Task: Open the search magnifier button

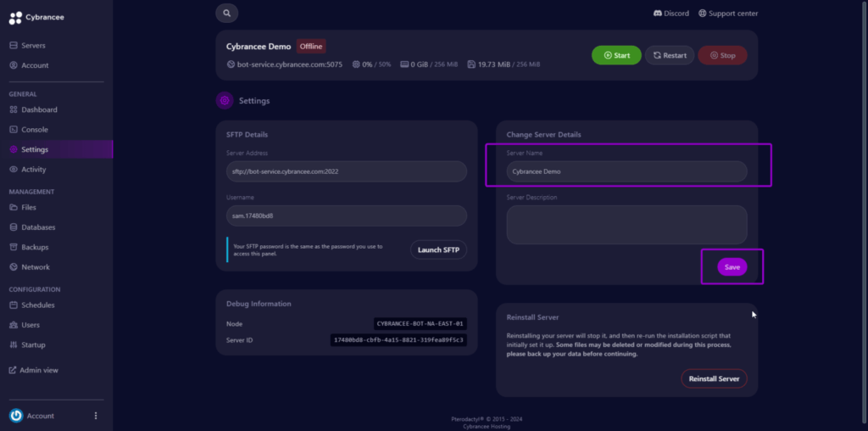Action: tap(227, 14)
